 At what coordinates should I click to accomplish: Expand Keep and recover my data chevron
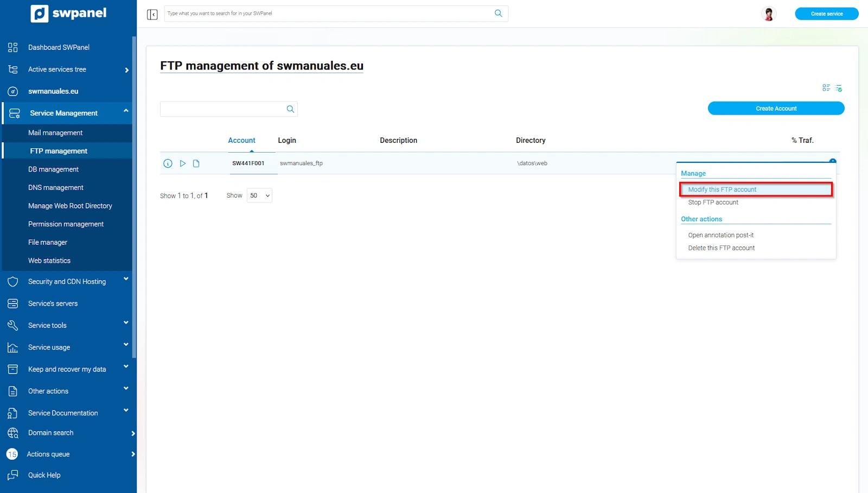pyautogui.click(x=126, y=366)
